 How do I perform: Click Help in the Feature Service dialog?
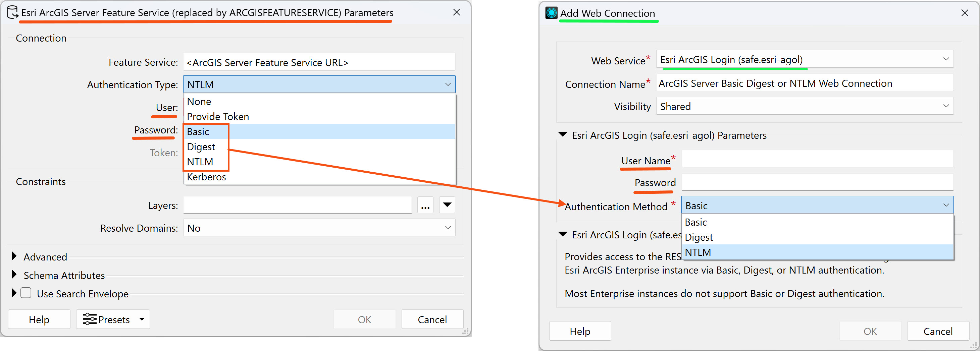[39, 319]
